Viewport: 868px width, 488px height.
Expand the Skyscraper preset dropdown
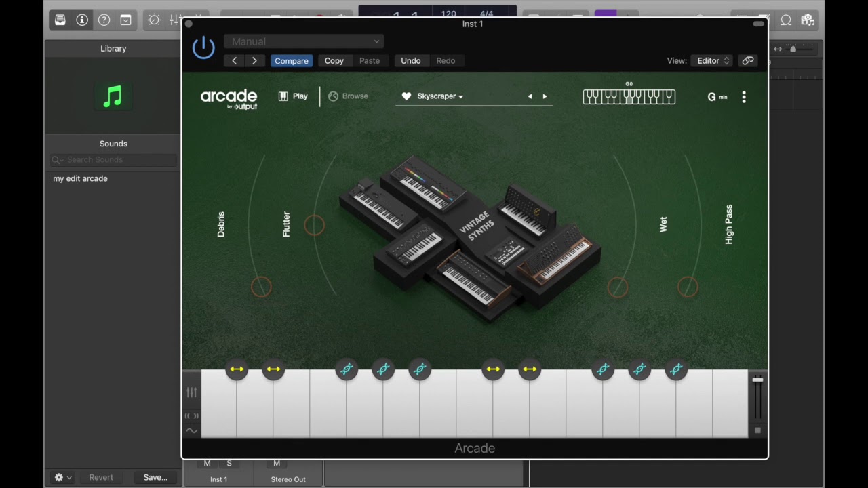(440, 96)
